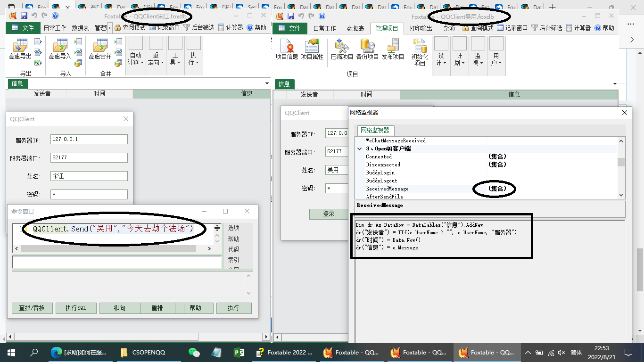Click 选项 in command window side list
This screenshot has height=362, width=644.
(x=234, y=228)
